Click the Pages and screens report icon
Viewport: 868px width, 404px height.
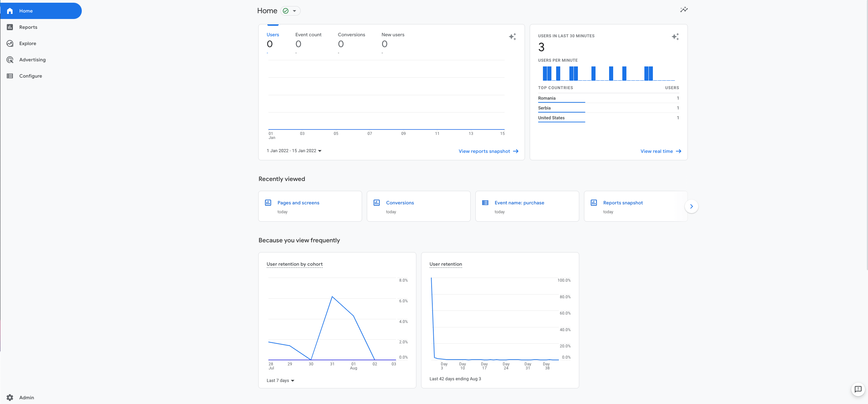point(268,203)
